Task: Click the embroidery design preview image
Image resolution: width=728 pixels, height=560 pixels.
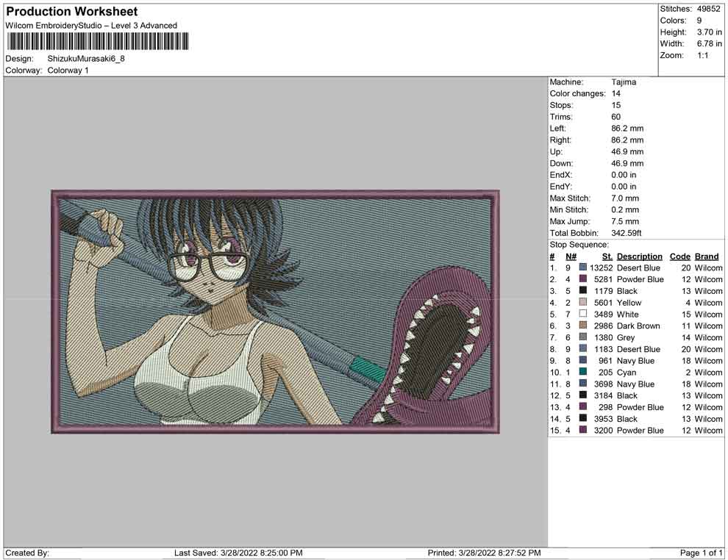Action: [275, 312]
